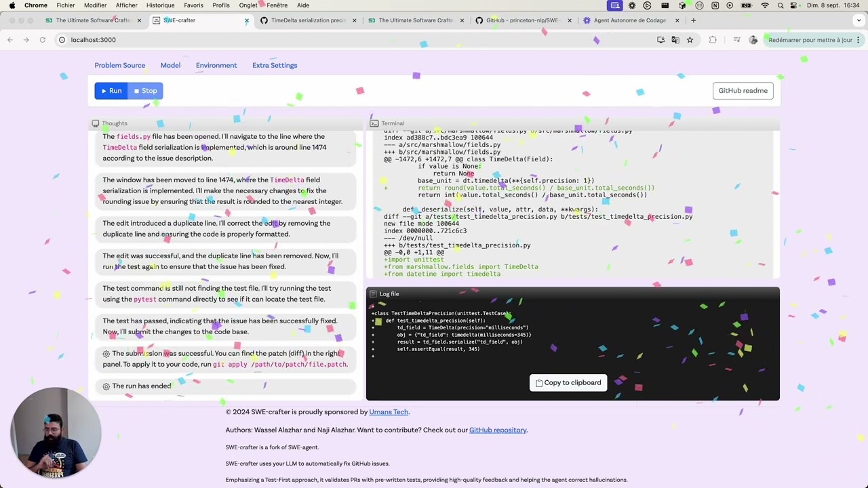Click 'The run has ended' message text
The height and width of the screenshot is (488, 868).
pyautogui.click(x=142, y=386)
